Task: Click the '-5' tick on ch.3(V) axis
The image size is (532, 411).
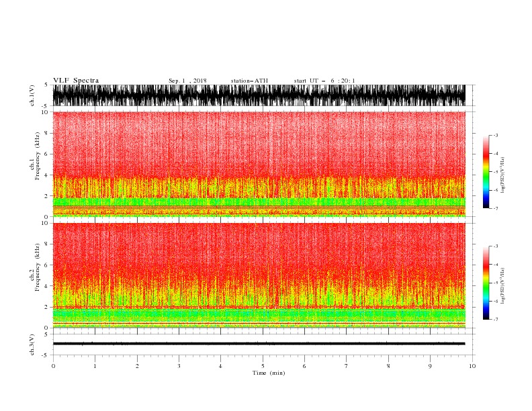Action: (x=46, y=355)
